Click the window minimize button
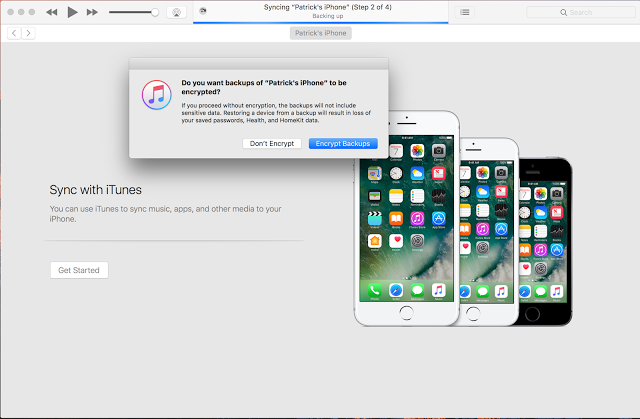 (x=21, y=12)
